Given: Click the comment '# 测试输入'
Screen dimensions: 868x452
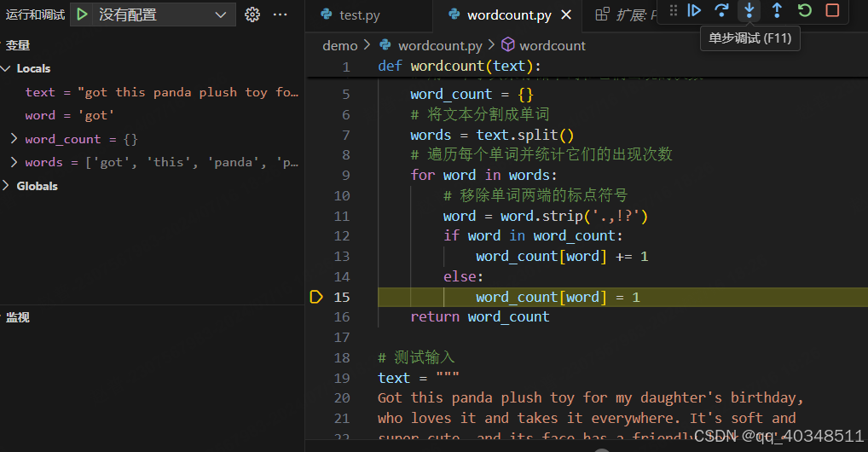Looking at the screenshot, I should 416,357.
